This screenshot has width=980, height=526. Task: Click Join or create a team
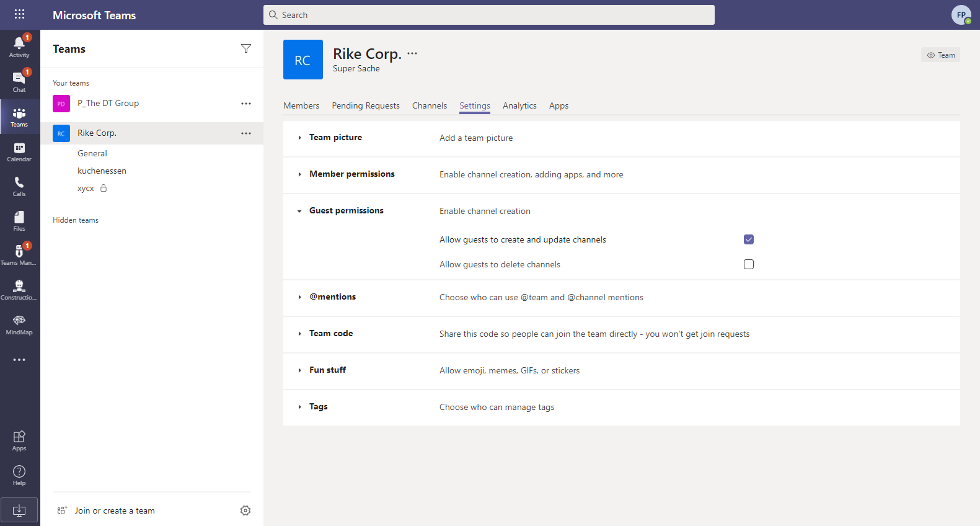(x=115, y=510)
